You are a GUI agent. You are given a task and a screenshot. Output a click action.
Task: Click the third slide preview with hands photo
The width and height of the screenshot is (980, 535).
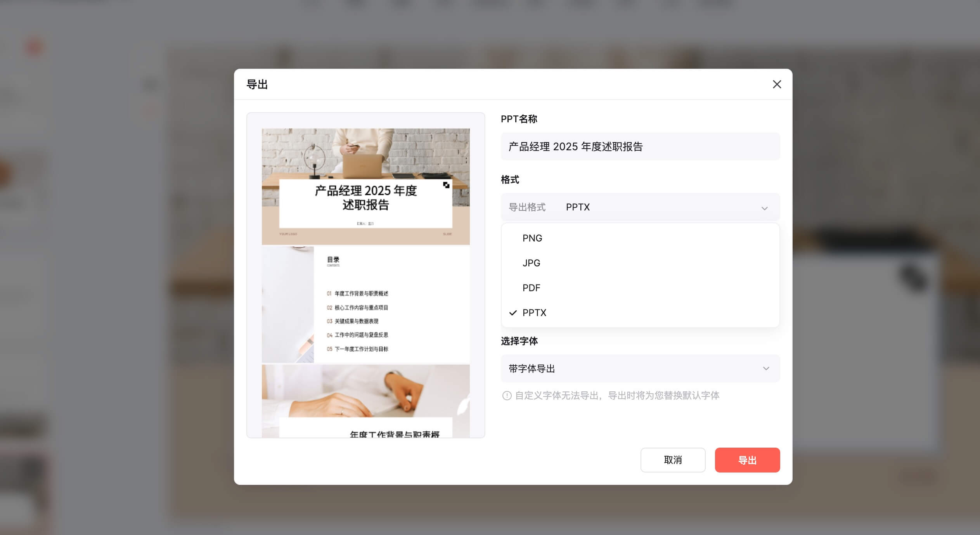click(x=365, y=400)
